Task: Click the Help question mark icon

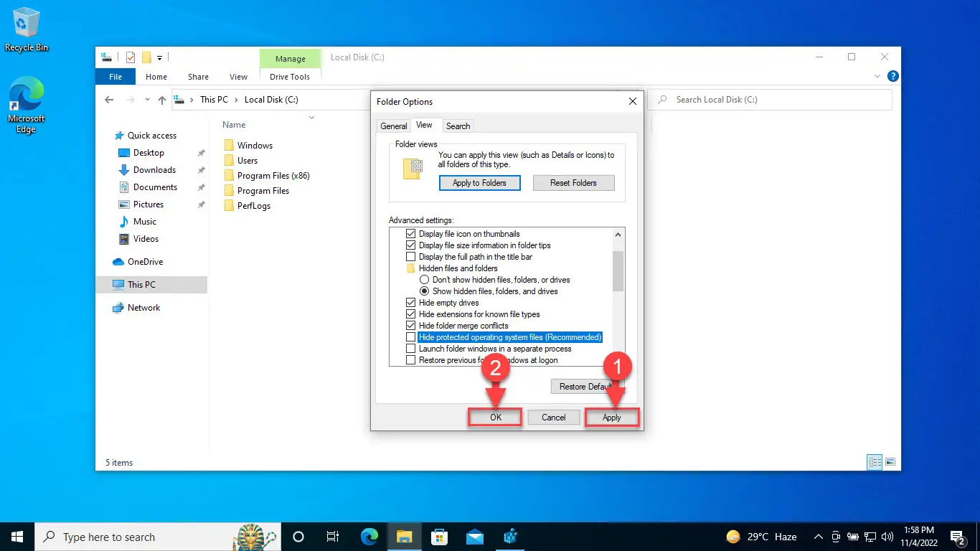Action: pyautogui.click(x=892, y=76)
